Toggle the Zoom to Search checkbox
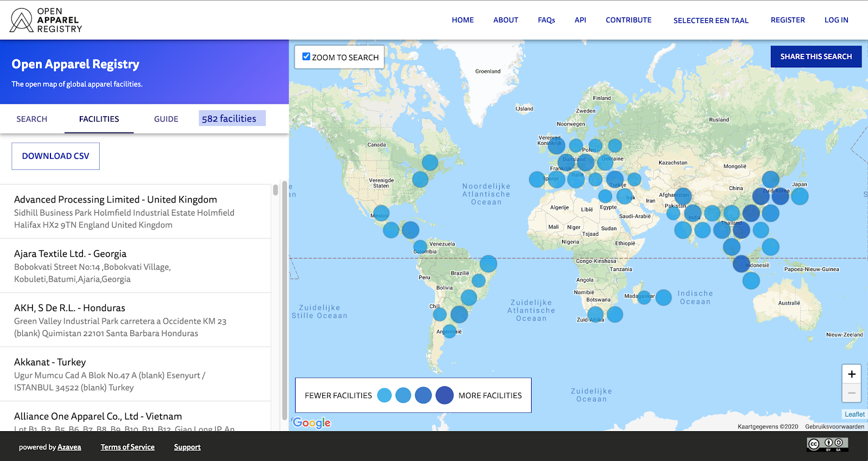The height and width of the screenshot is (461, 868). (x=307, y=56)
